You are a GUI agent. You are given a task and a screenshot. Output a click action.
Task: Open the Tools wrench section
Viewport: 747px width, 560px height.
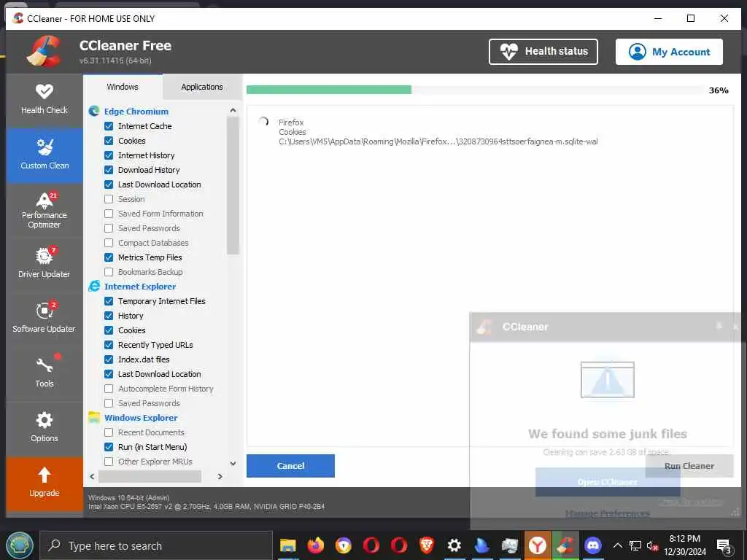pyautogui.click(x=44, y=373)
